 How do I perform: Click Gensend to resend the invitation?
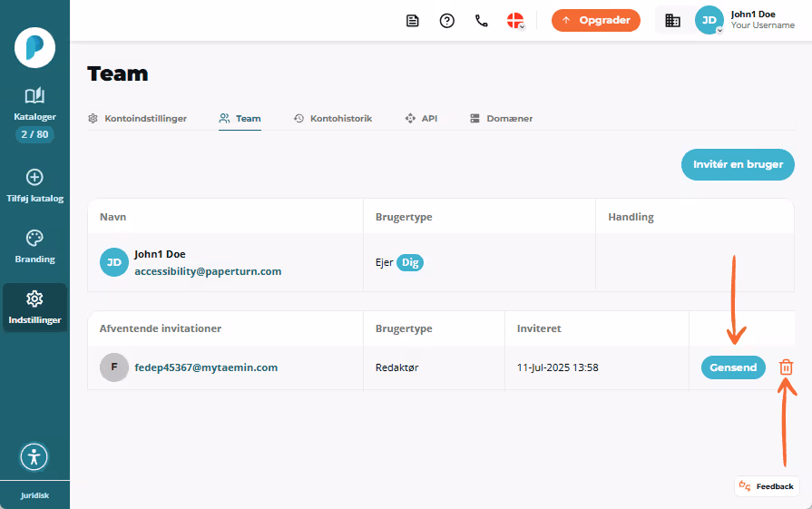(733, 367)
